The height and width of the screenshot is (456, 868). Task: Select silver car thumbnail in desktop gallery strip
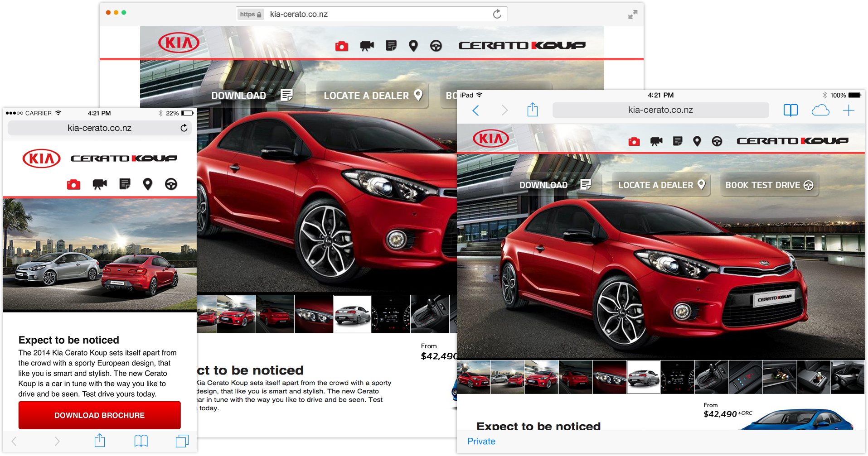[x=353, y=314]
